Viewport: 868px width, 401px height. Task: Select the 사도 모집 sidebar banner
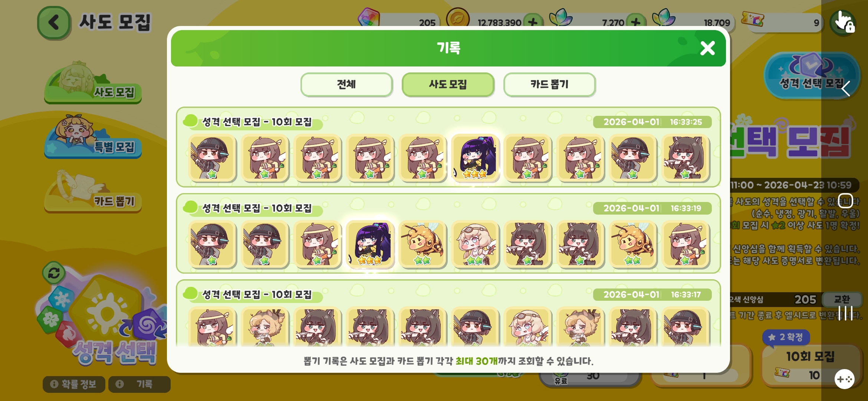coord(93,83)
